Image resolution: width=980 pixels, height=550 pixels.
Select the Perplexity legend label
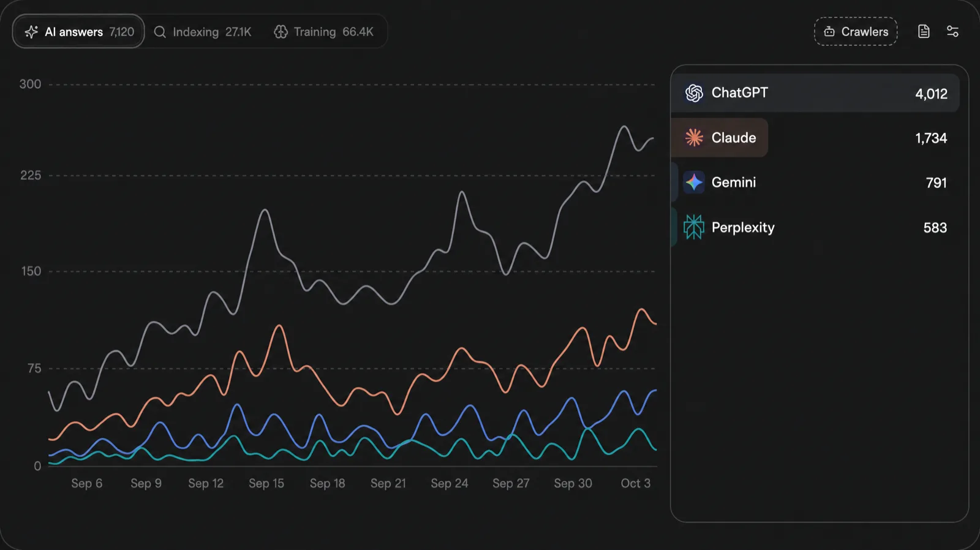point(743,228)
